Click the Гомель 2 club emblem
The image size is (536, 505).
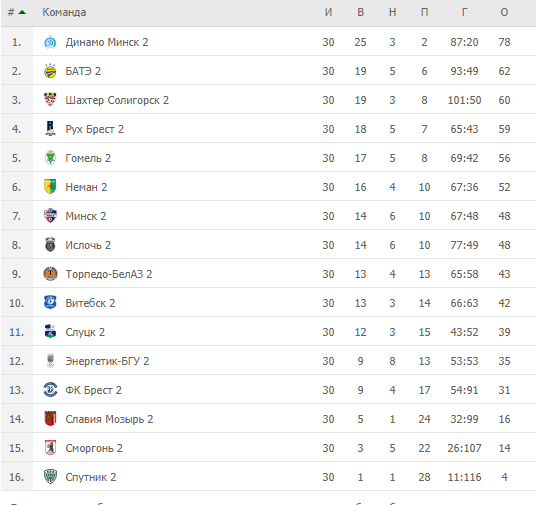(50, 158)
